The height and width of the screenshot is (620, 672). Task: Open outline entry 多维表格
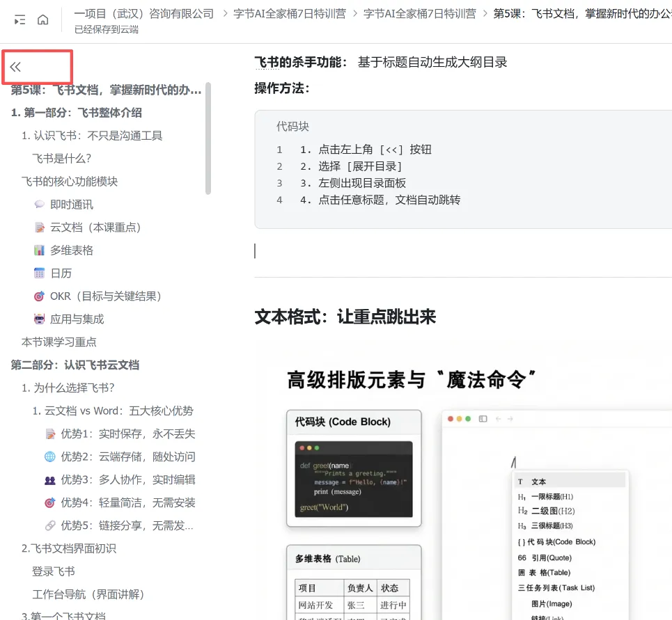point(72,251)
